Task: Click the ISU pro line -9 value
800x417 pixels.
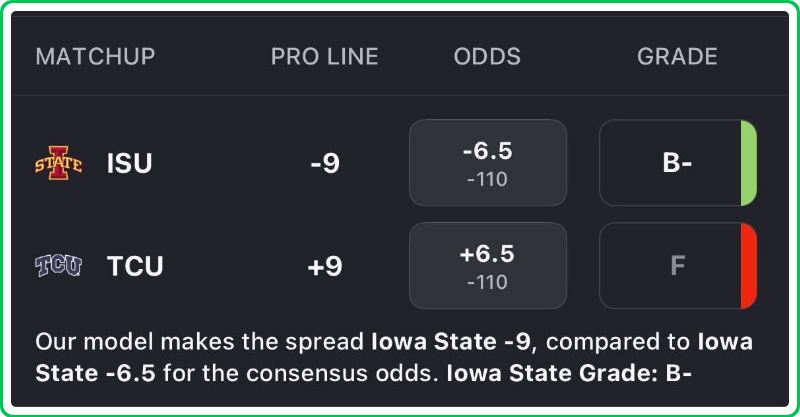Action: (324, 163)
